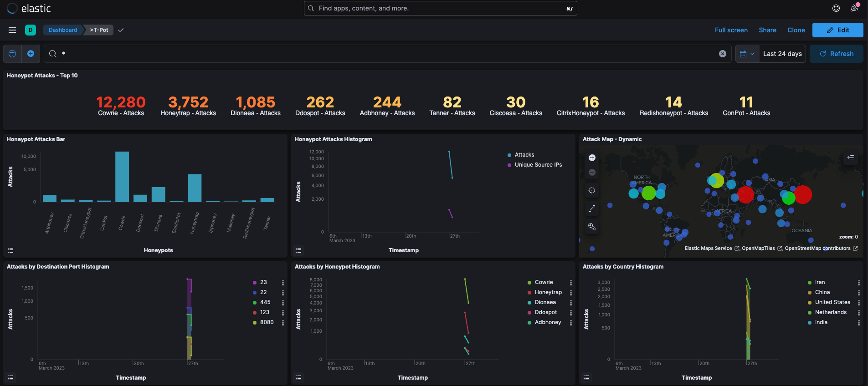Open options for Honeytrap legend entry
868x386 pixels.
pos(571,292)
